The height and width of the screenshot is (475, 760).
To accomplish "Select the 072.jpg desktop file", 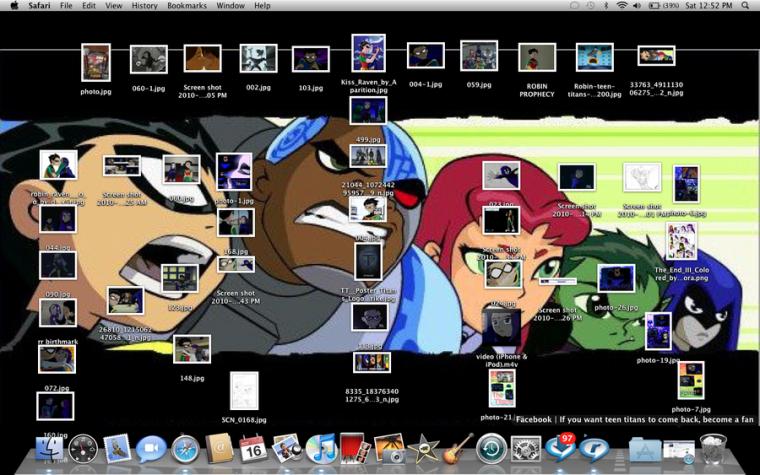I will pos(57,359).
